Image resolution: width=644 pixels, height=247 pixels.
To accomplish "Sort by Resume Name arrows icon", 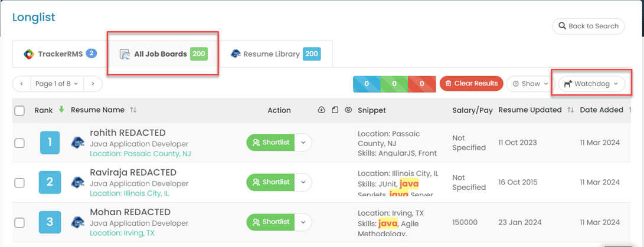I will [133, 110].
